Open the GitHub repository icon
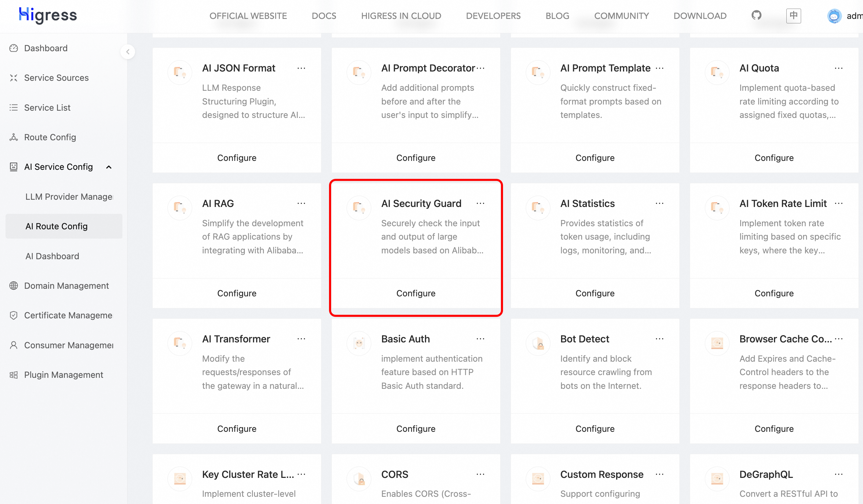863x504 pixels. click(756, 15)
